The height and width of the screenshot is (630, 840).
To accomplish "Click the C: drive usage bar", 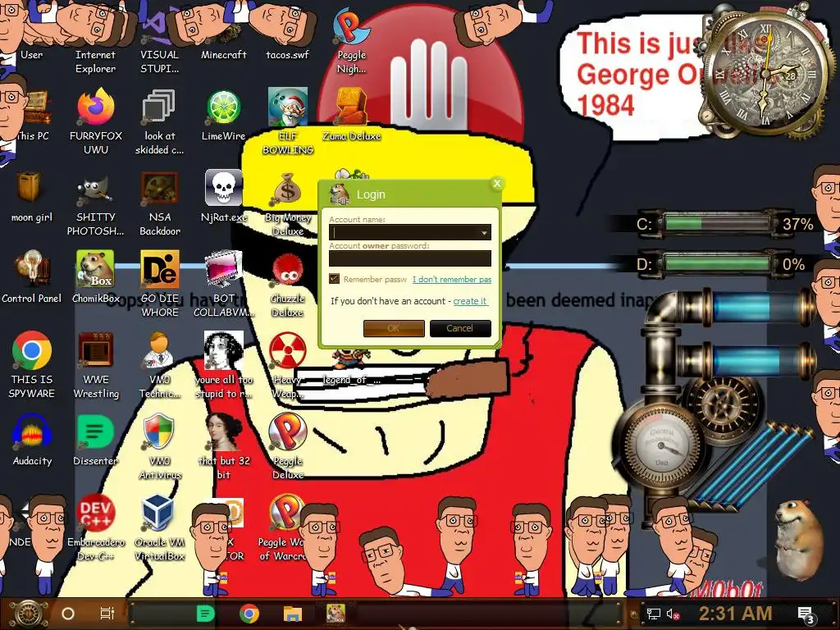I will tap(717, 223).
